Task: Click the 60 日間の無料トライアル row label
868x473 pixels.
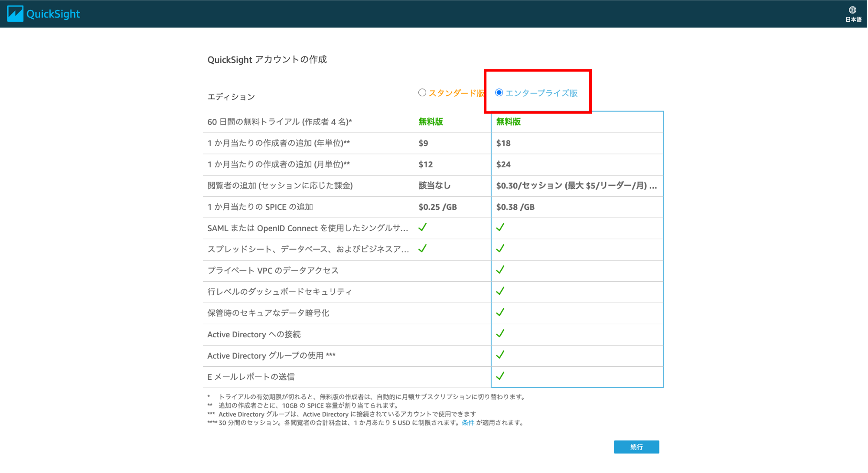Action: 280,122
